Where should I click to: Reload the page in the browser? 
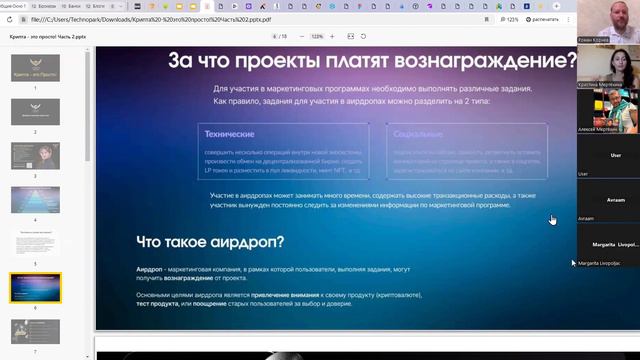[9, 20]
